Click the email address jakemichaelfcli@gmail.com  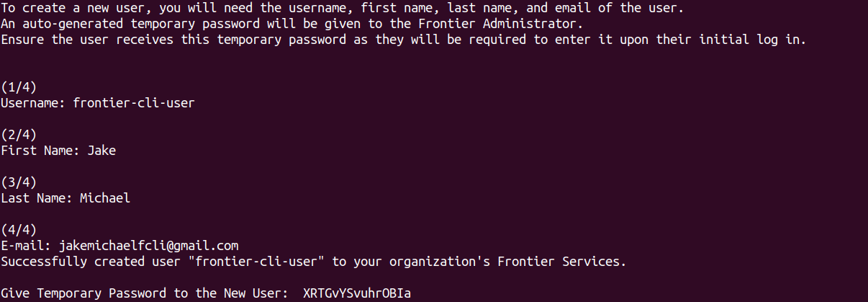pyautogui.click(x=148, y=246)
